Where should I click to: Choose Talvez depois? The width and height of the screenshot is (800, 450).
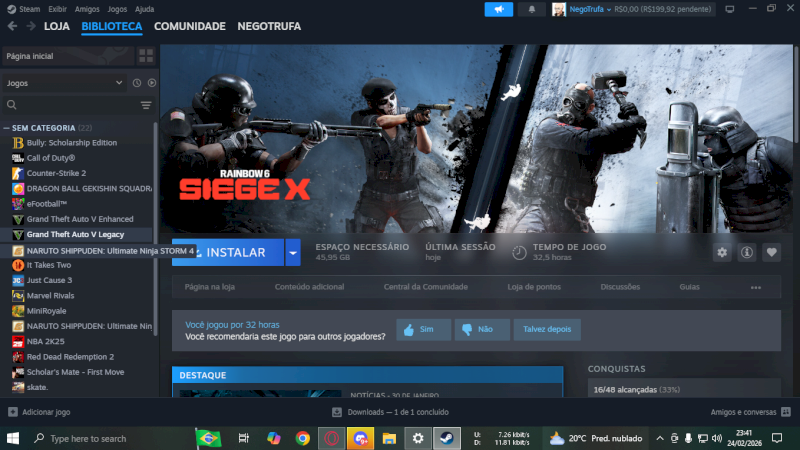coord(547,330)
